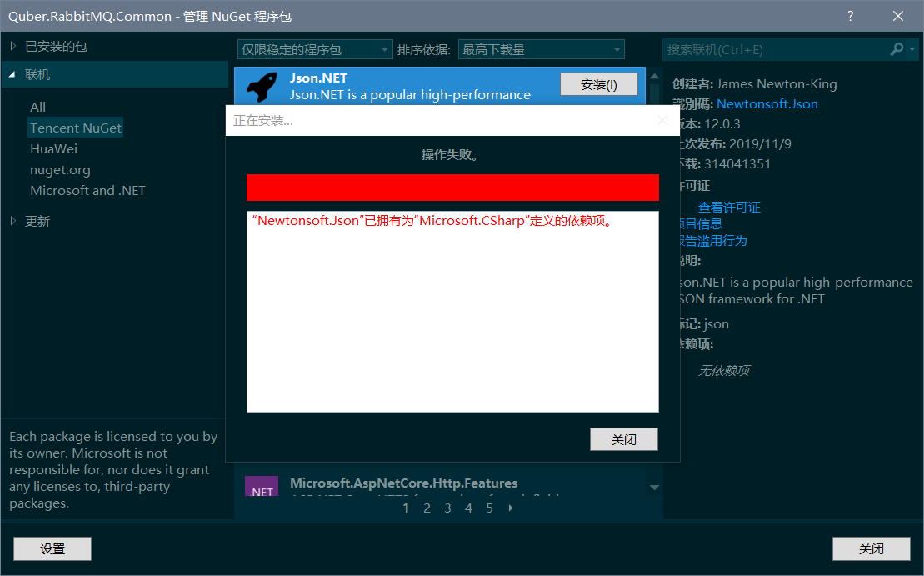Click 关闭 in the installing dialog
This screenshot has width=924, height=576.
pyautogui.click(x=623, y=439)
